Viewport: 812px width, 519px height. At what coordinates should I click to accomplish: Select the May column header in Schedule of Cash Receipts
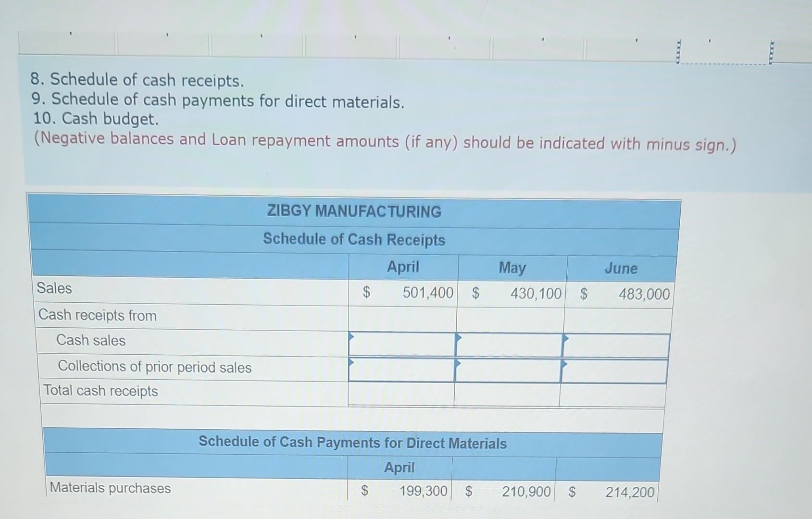(512, 268)
